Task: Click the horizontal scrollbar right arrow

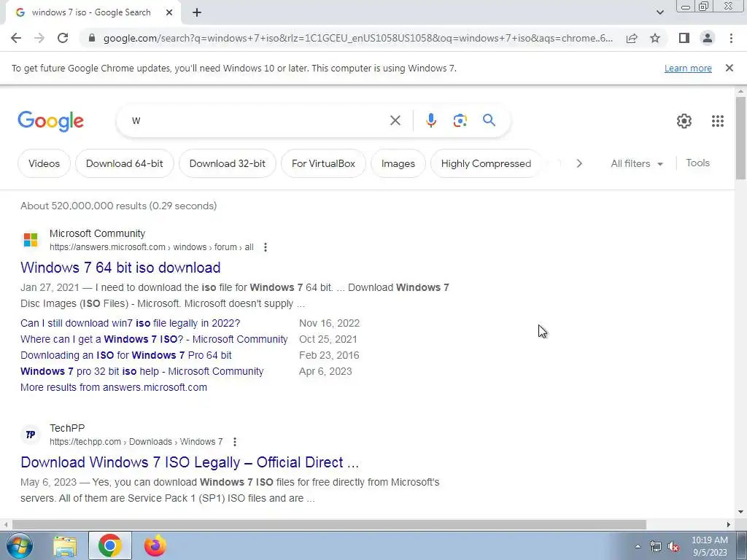Action: tap(729, 524)
